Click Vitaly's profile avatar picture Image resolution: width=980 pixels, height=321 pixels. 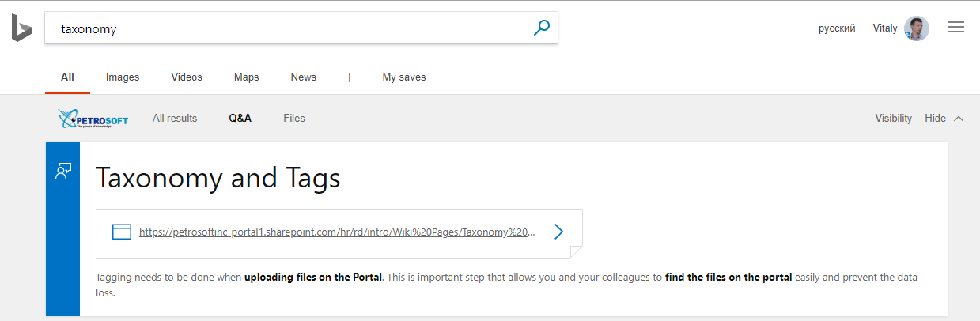917,28
